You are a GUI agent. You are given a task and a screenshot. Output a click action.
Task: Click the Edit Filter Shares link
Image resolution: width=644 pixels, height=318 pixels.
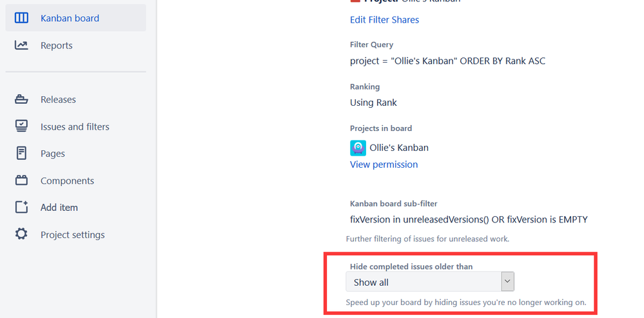(384, 20)
